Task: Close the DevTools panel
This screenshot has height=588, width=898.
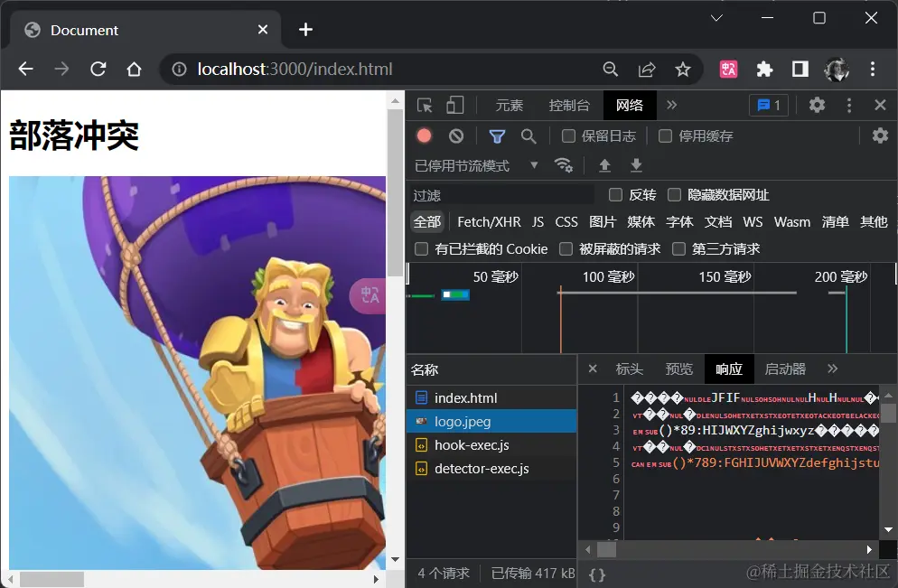Action: 880,106
